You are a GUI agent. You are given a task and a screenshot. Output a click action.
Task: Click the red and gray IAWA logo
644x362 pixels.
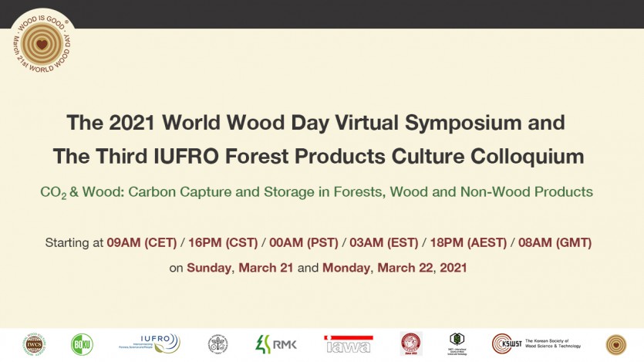pyautogui.click(x=349, y=344)
